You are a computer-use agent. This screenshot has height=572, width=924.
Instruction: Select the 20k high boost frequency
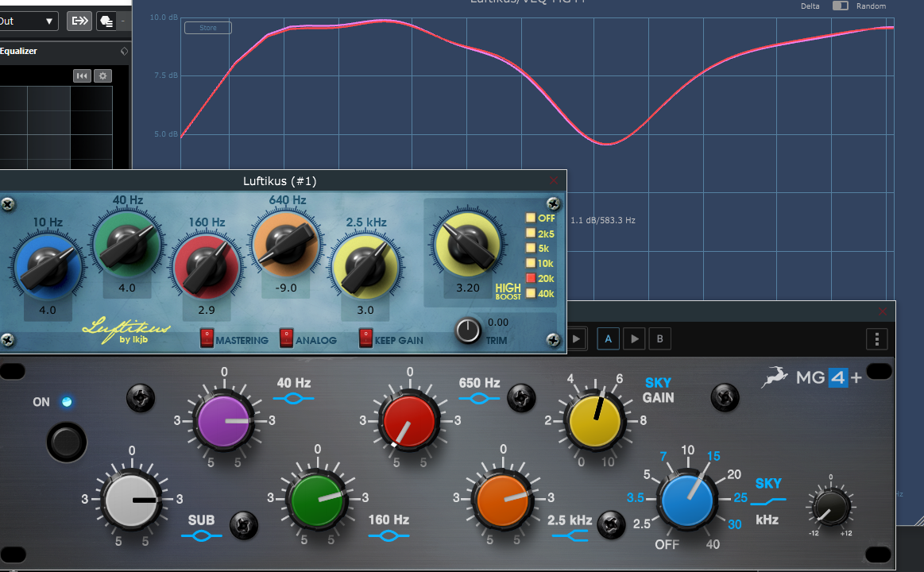[531, 278]
